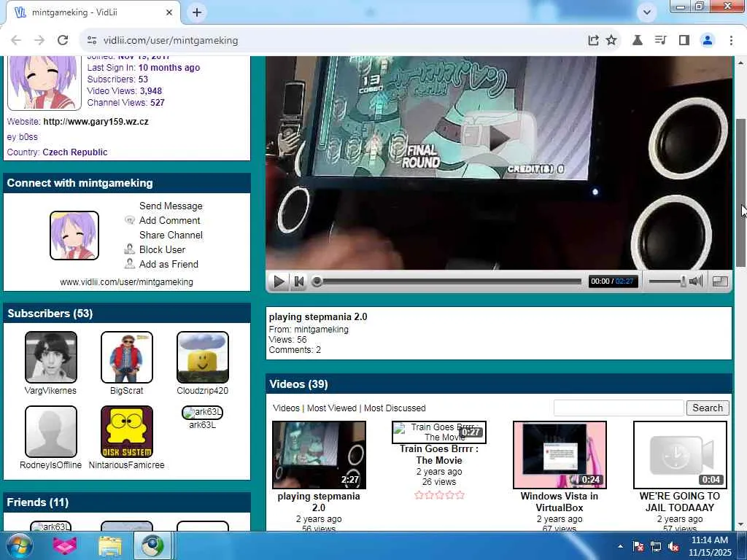Click the browser address bar URL
The height and width of the screenshot is (560, 747).
point(171,41)
